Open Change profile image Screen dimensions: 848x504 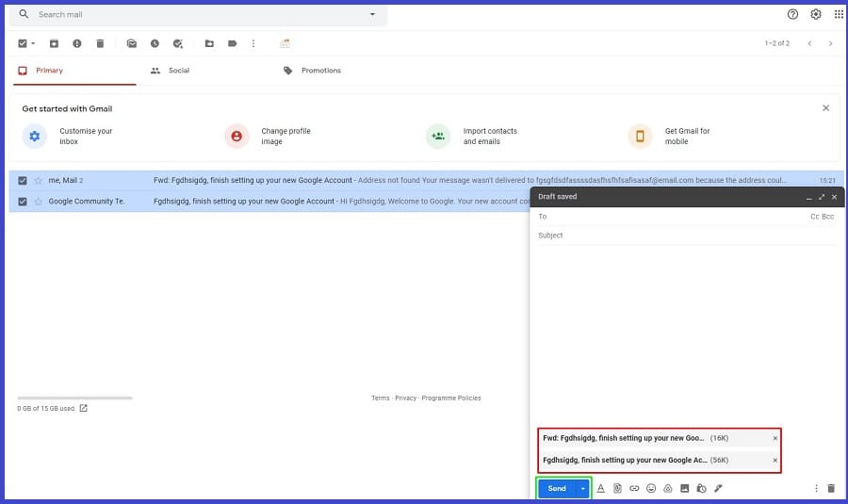(268, 137)
